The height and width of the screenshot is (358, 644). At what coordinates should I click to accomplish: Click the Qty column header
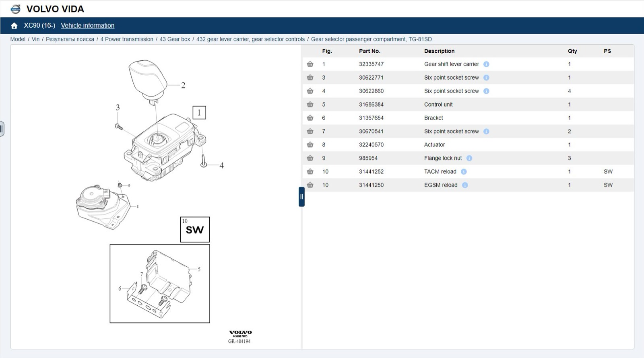pyautogui.click(x=572, y=51)
